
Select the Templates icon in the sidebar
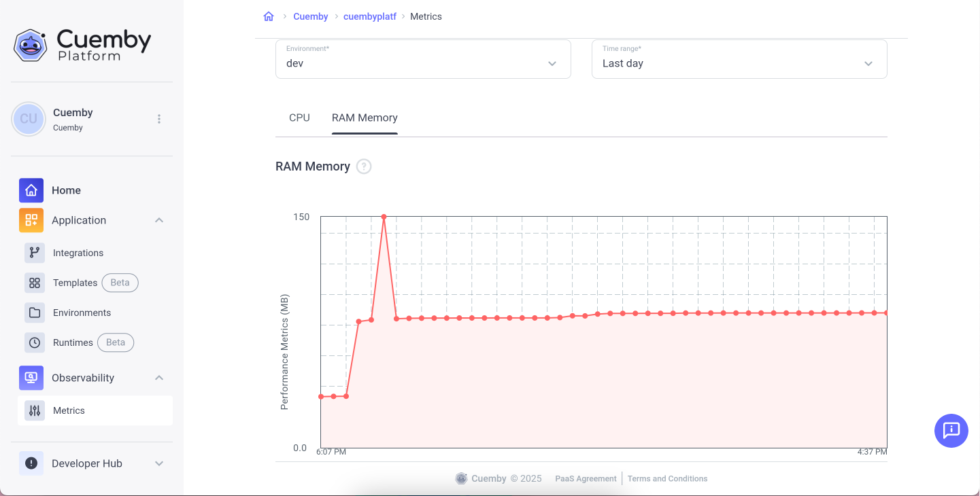pos(34,283)
